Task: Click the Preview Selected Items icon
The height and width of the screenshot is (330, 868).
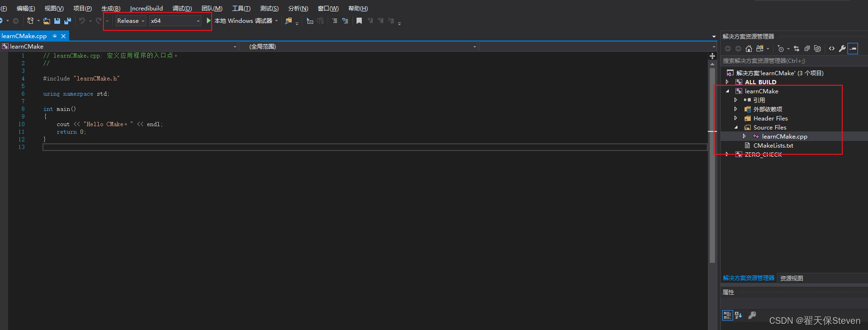Action: tap(853, 49)
